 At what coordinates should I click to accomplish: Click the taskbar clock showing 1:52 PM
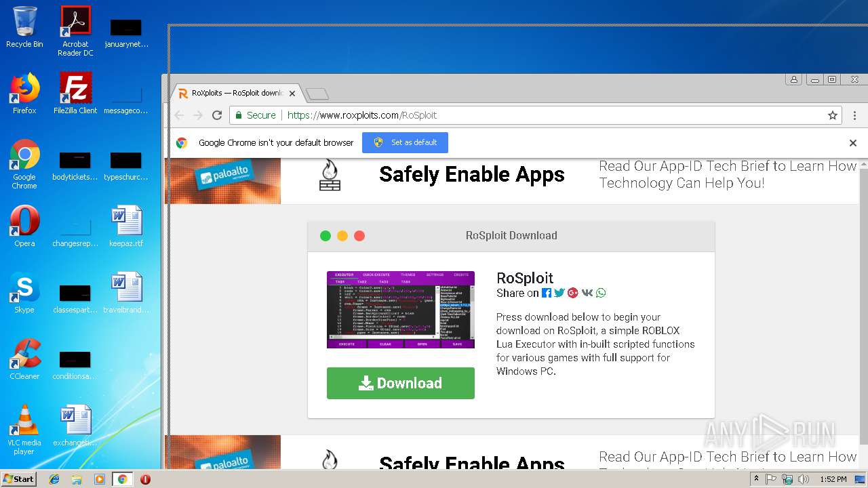click(833, 479)
